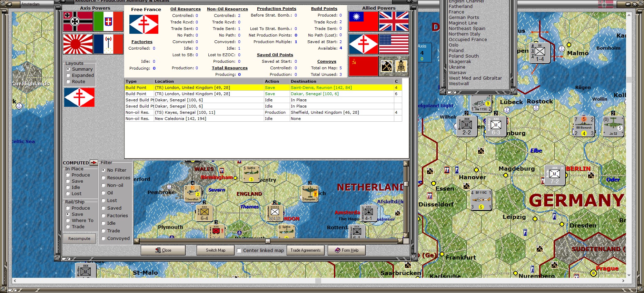Open Trade Agreements
Image resolution: width=644 pixels, height=293 pixels.
tap(306, 250)
